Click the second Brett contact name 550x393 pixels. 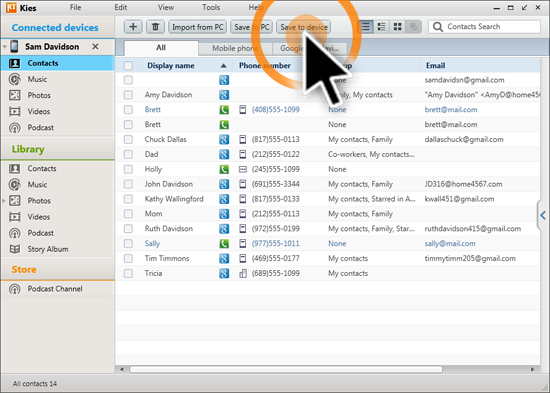153,125
